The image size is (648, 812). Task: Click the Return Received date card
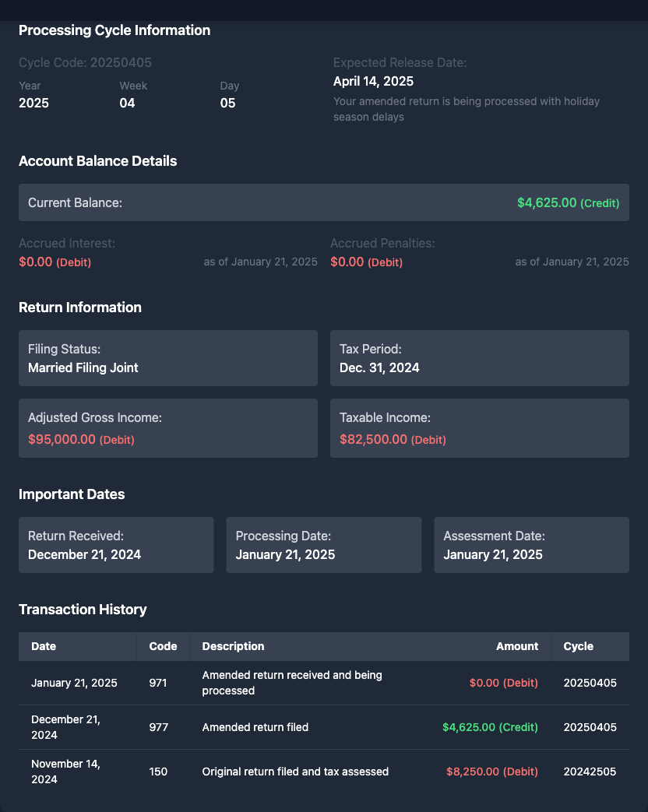click(116, 545)
